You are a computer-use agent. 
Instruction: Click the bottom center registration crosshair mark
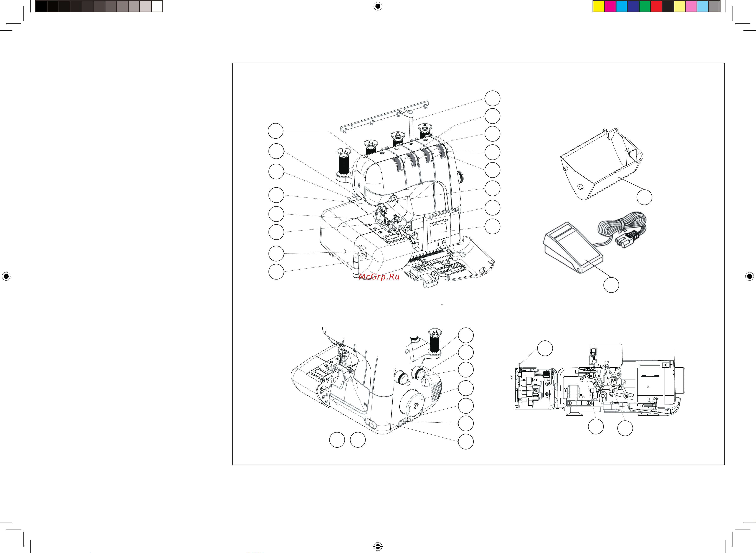click(x=378, y=547)
